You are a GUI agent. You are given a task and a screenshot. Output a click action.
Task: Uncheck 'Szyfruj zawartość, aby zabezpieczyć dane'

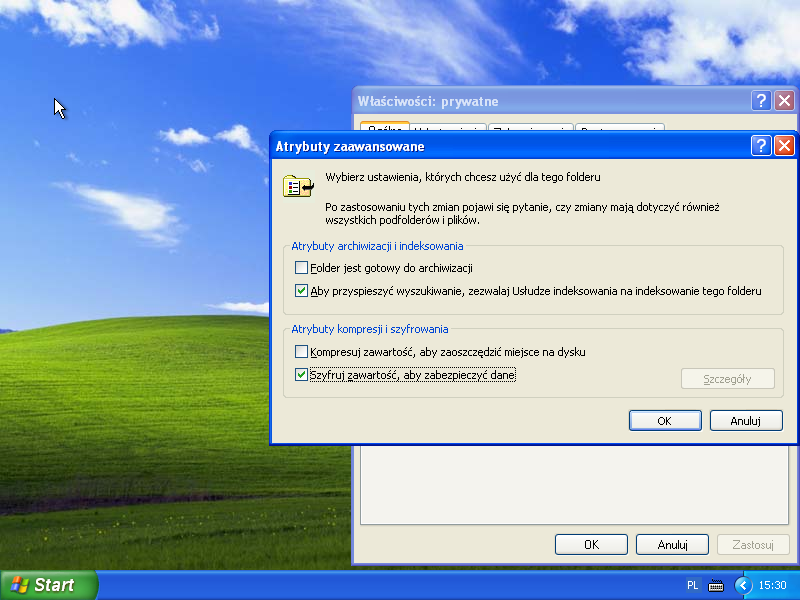click(302, 375)
